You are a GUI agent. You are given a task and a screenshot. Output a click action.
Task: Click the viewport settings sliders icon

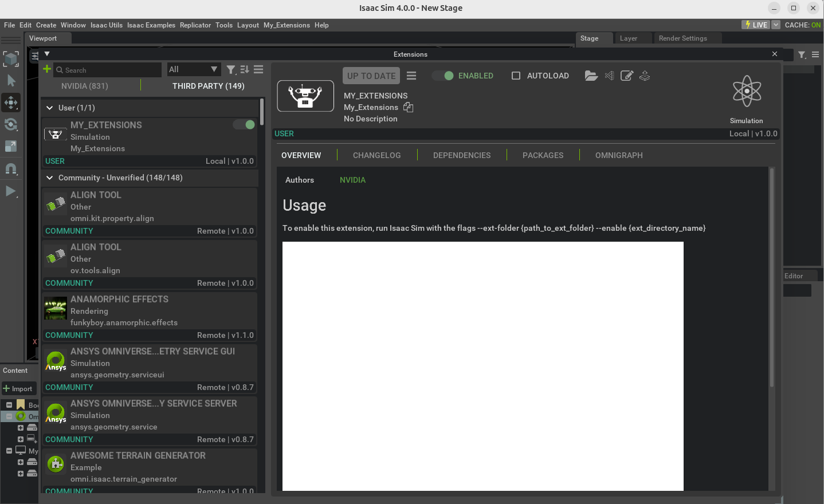point(35,56)
